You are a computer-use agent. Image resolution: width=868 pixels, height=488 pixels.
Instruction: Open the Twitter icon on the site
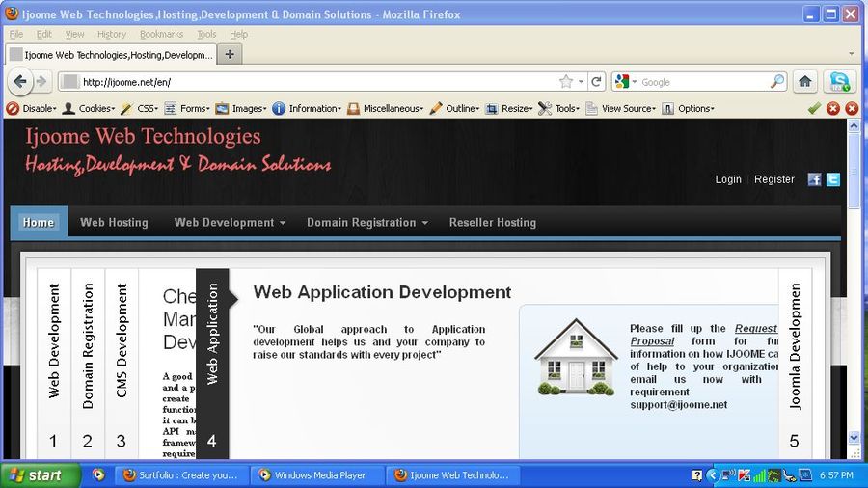(x=833, y=179)
